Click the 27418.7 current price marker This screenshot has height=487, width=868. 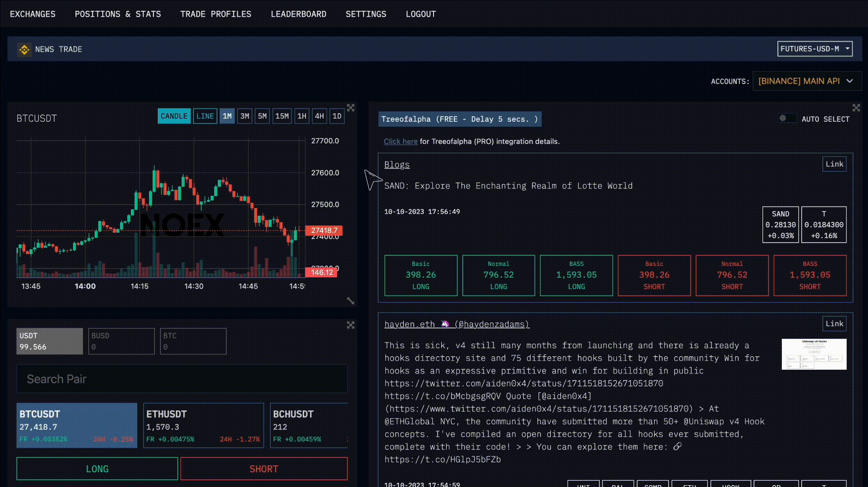point(324,230)
